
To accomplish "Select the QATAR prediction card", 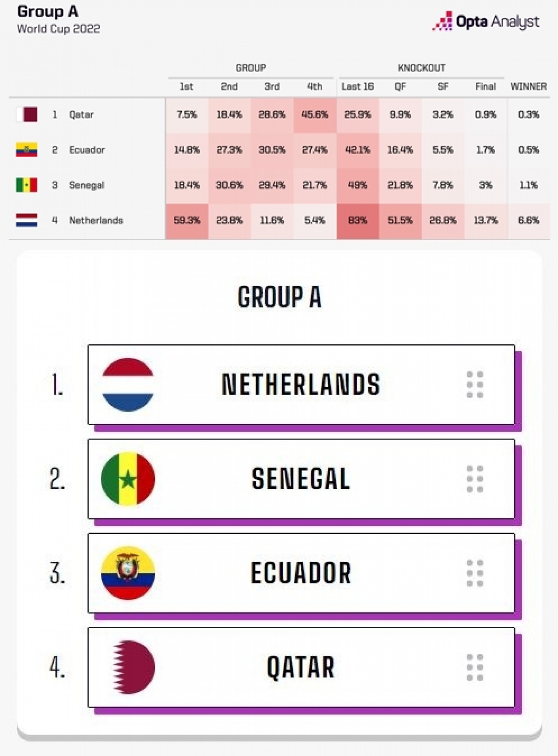I will [x=301, y=667].
